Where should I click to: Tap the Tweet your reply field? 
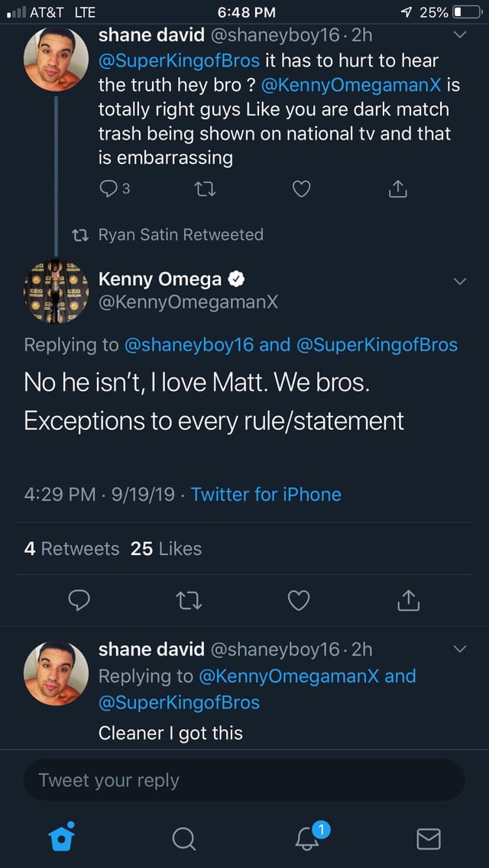pyautogui.click(x=244, y=780)
